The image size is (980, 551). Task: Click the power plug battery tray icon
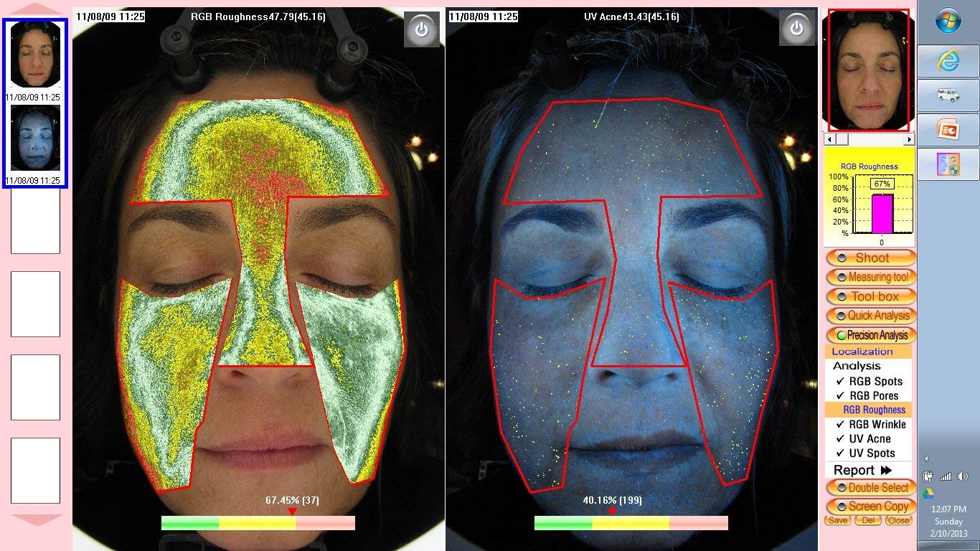[x=928, y=476]
